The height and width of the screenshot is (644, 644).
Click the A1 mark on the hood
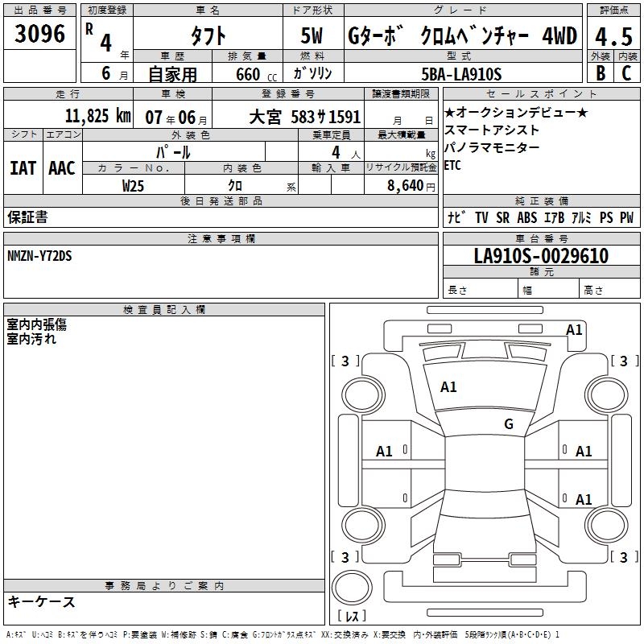click(448, 387)
